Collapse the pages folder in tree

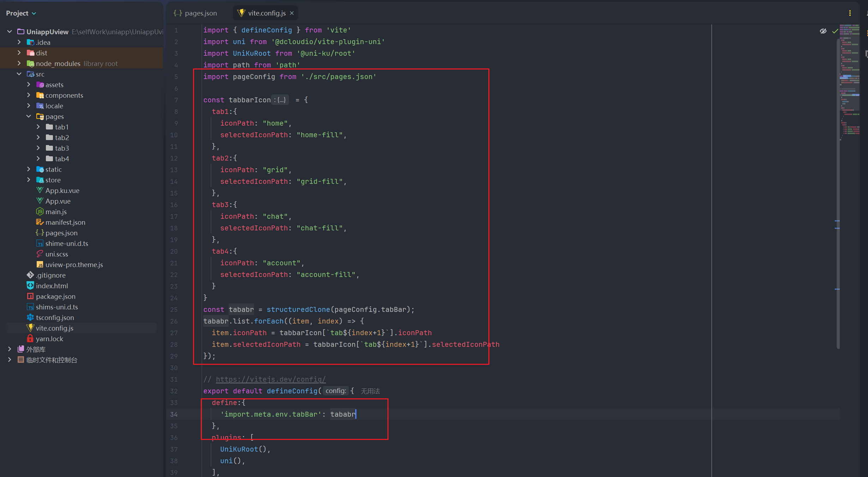[x=29, y=116]
